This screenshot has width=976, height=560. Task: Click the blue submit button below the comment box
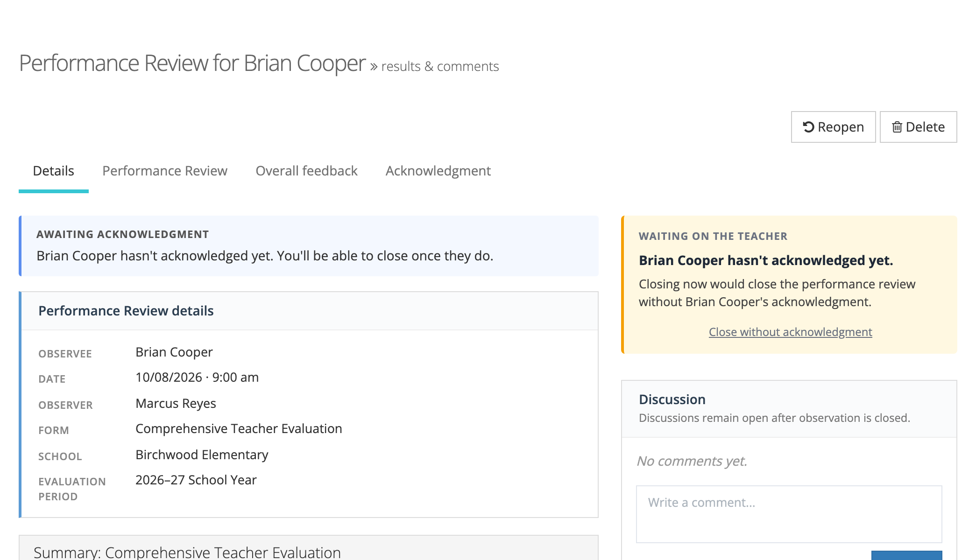click(906, 555)
